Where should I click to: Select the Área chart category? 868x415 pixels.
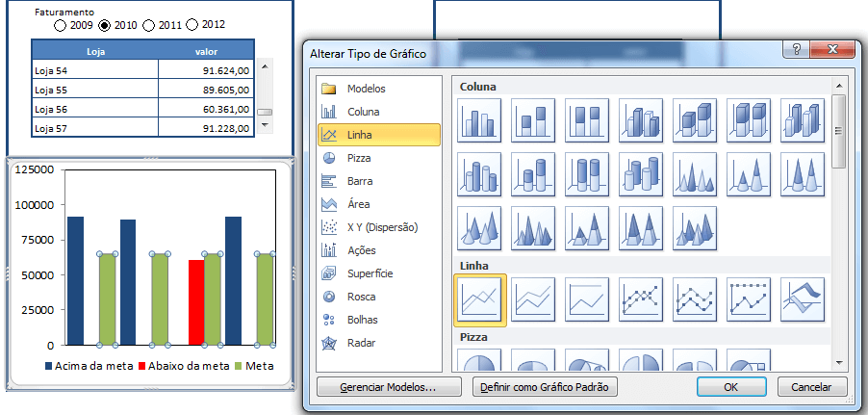pyautogui.click(x=379, y=204)
